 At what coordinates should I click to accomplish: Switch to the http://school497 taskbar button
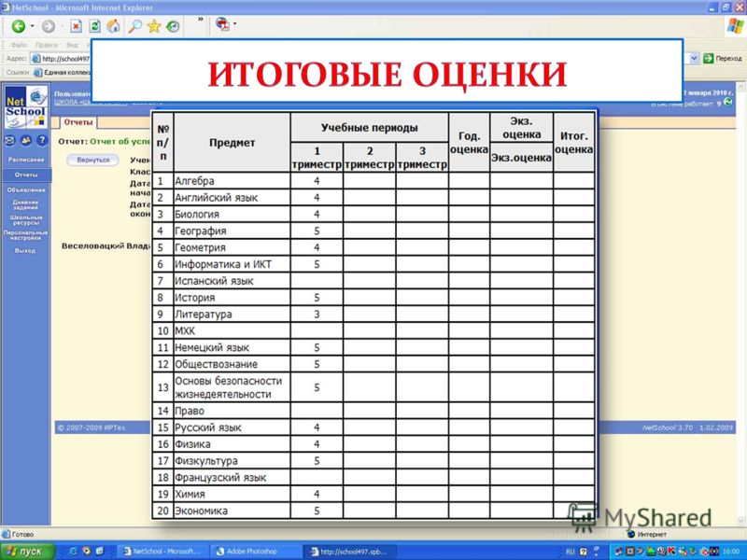349,552
